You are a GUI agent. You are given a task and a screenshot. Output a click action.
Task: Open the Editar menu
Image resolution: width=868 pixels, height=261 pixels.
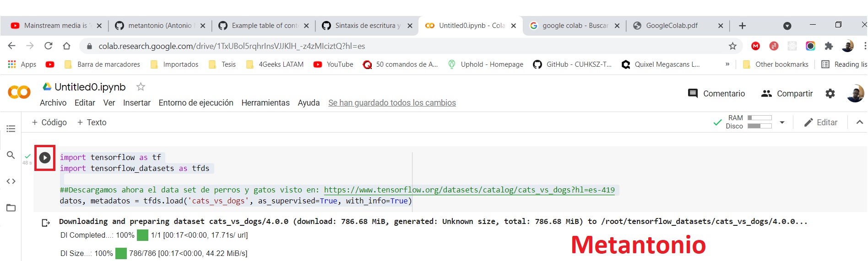(x=85, y=103)
